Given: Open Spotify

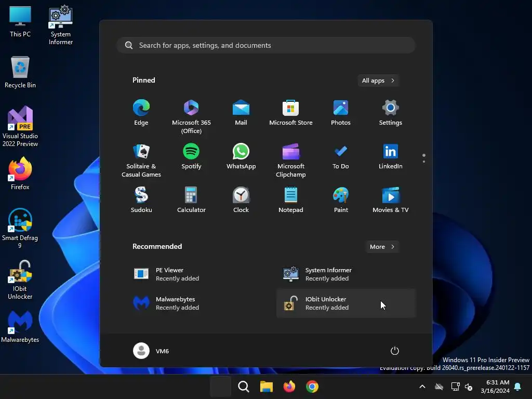Looking at the screenshot, I should click(191, 157).
